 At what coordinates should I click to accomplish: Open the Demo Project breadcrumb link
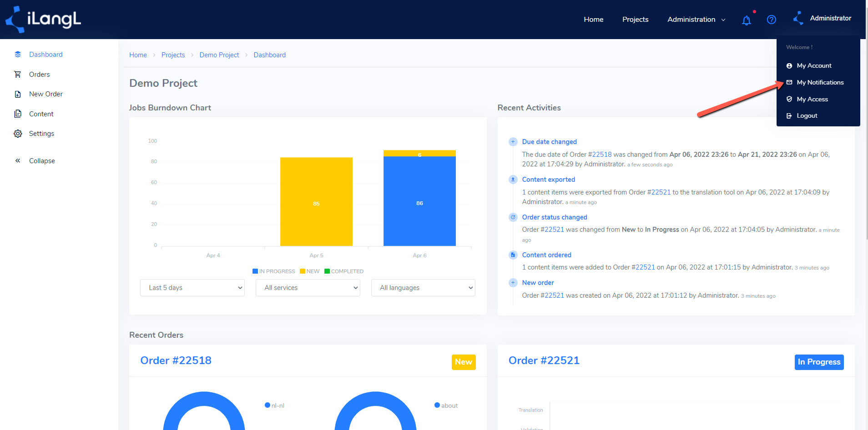point(219,55)
